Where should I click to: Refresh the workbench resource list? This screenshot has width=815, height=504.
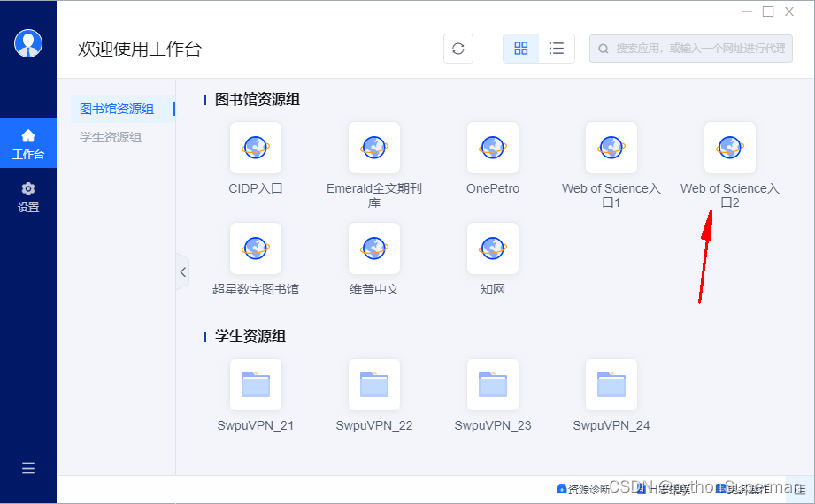[457, 49]
